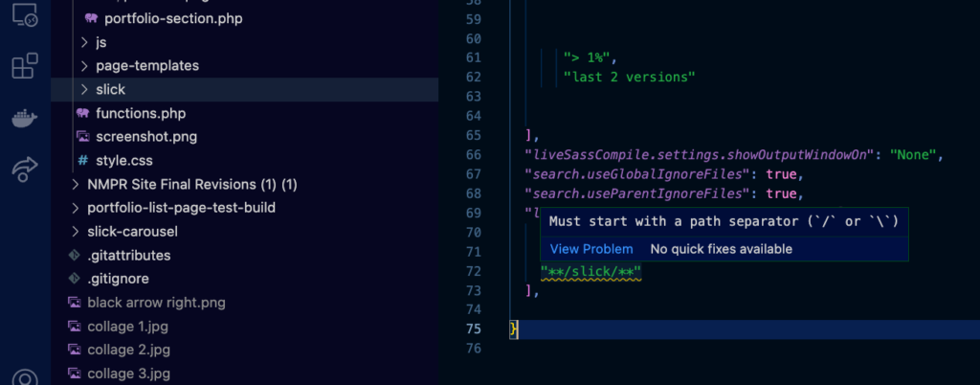
Task: Click View Problem in the hover popup
Action: (x=591, y=249)
